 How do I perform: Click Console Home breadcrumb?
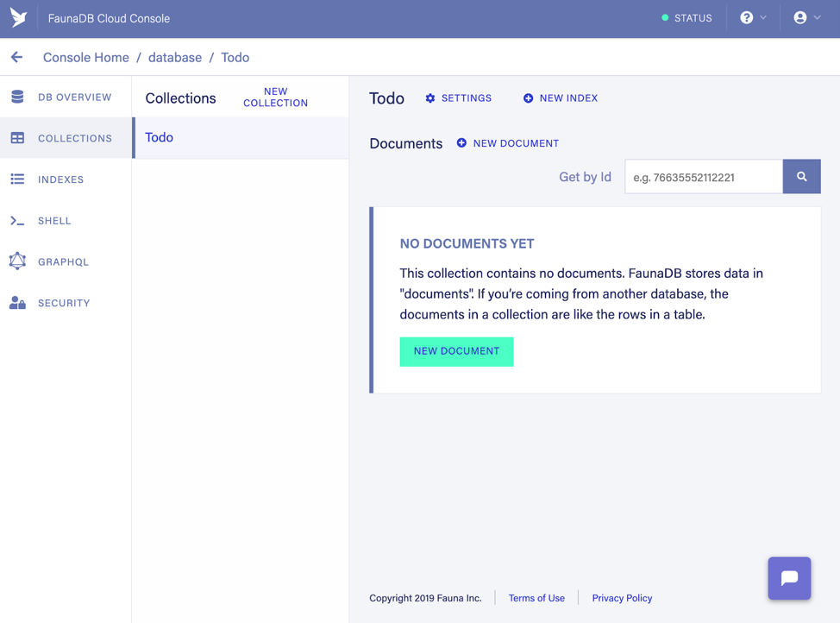pos(85,57)
